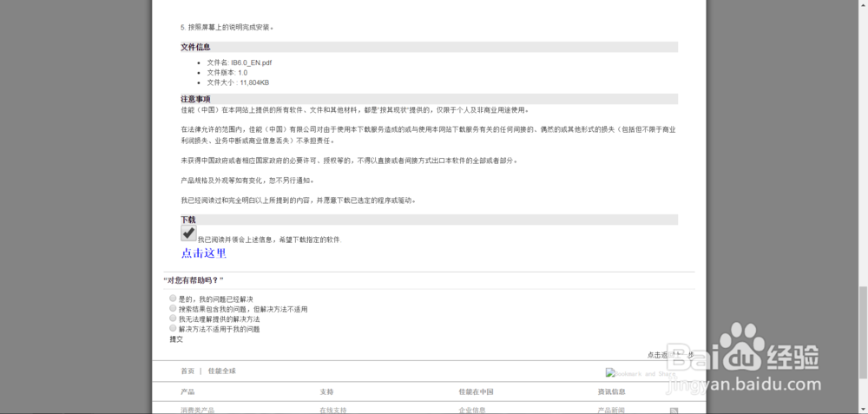This screenshot has width=868, height=414.
Task: Click step 5 按照屏幕上的说明完成安装 text
Action: [227, 27]
